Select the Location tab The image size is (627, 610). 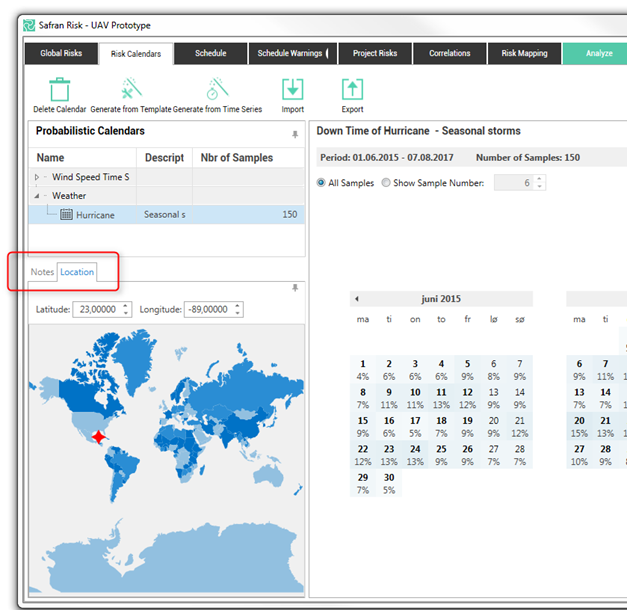click(77, 272)
